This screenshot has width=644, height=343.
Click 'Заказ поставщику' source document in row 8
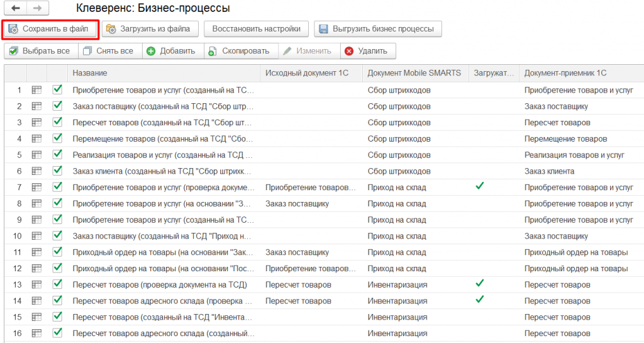[x=297, y=204]
